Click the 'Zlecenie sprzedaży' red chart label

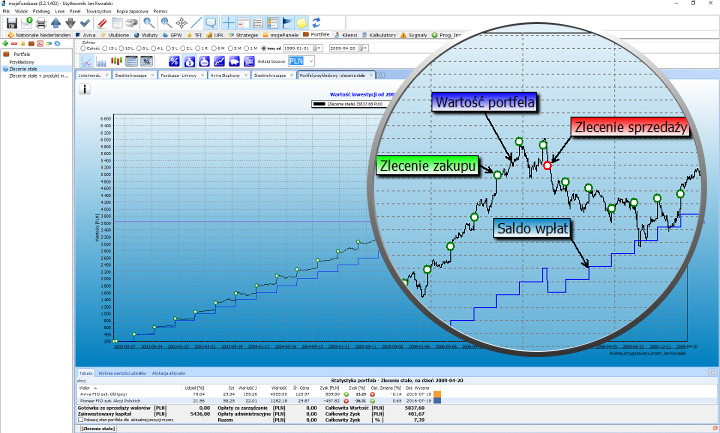[615, 127]
